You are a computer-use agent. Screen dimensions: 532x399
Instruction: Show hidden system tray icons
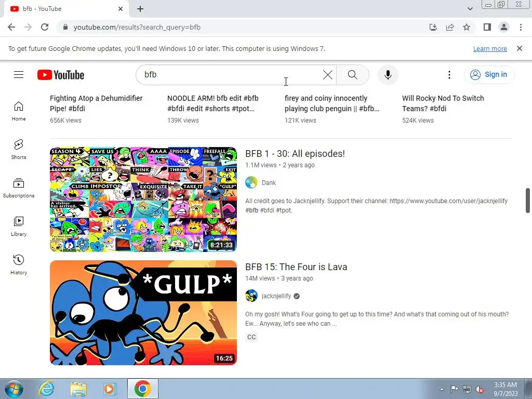pyautogui.click(x=442, y=389)
